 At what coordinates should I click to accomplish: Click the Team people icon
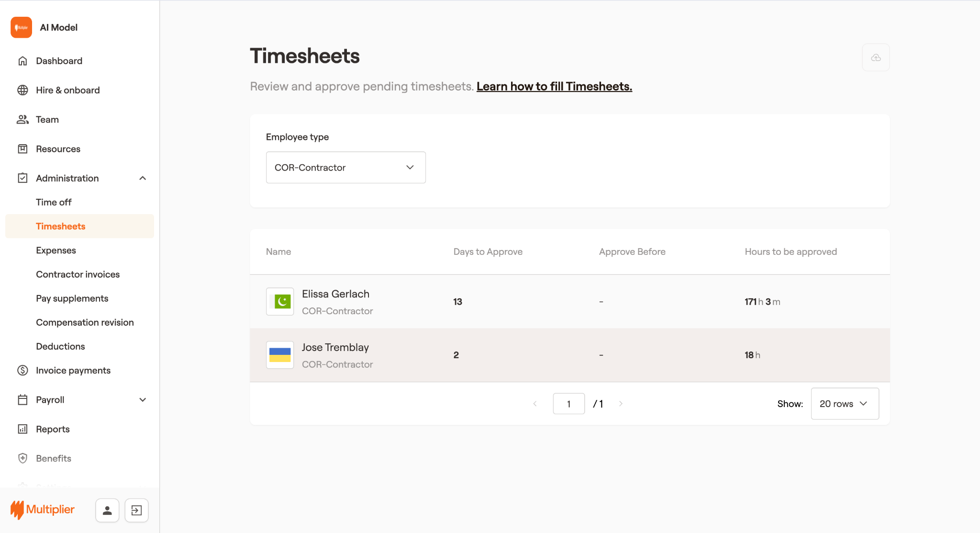[22, 119]
